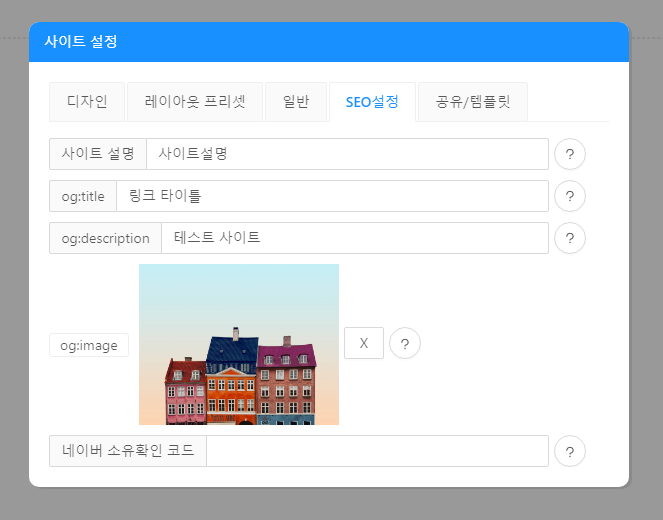Click help icon beside og:title field
The height and width of the screenshot is (520, 663).
tap(569, 197)
